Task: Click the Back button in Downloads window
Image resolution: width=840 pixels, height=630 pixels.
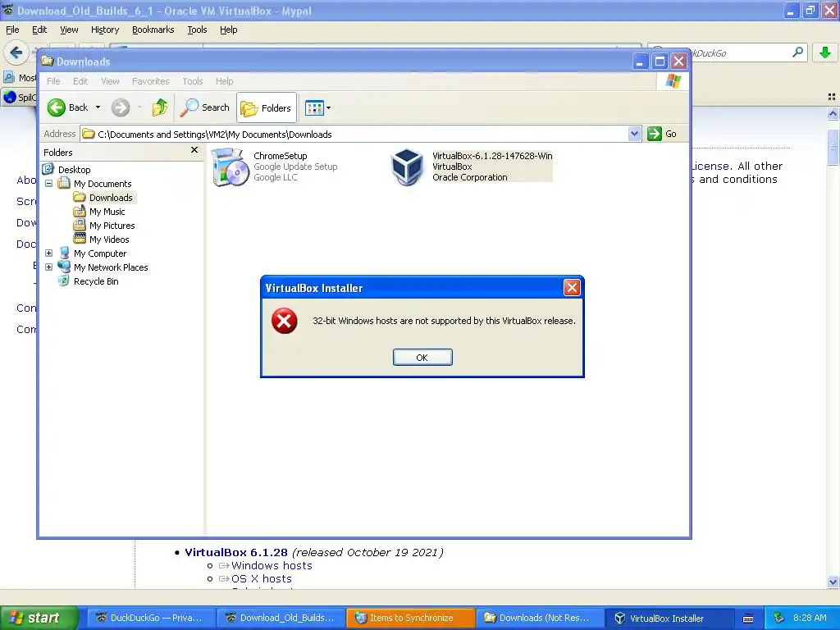Action: tap(68, 107)
